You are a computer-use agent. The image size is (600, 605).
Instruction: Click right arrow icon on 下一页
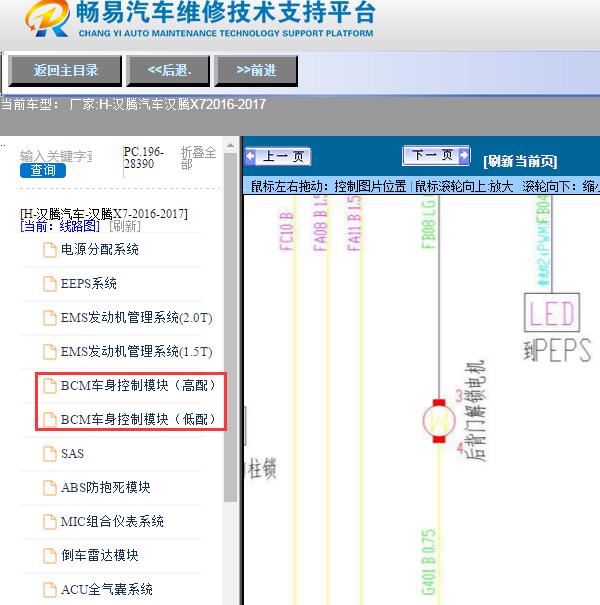click(464, 155)
